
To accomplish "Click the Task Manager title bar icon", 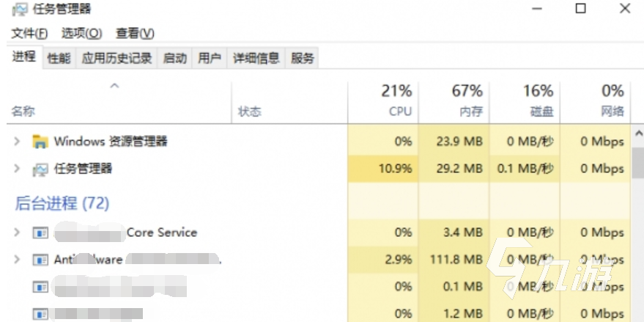I will [19, 10].
